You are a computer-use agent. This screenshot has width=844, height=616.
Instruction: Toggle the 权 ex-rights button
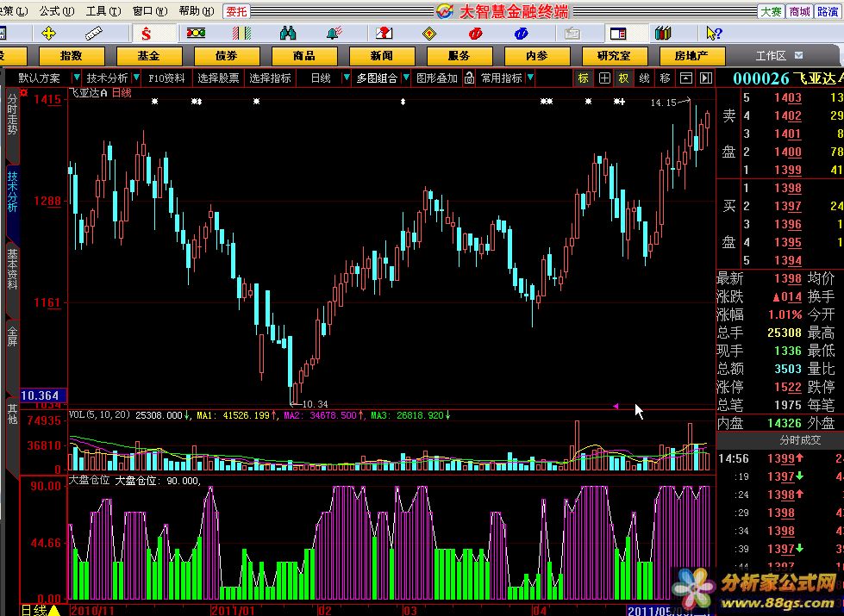[x=623, y=78]
